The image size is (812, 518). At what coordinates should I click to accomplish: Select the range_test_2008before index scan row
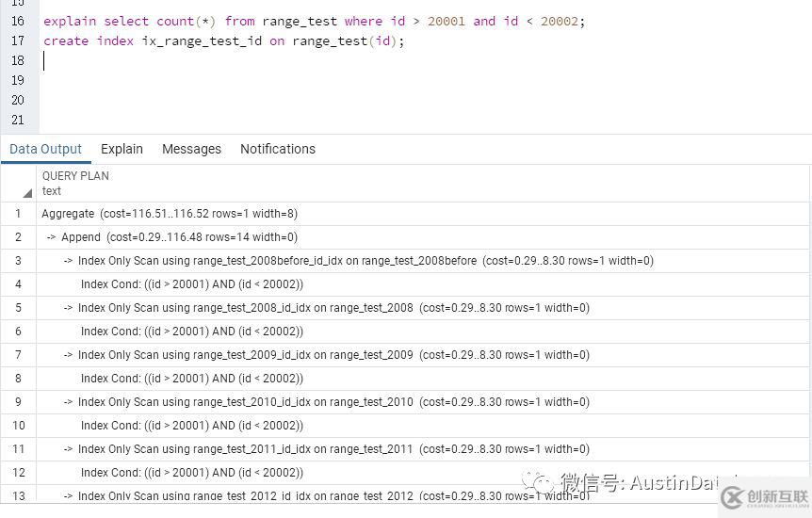click(423, 261)
